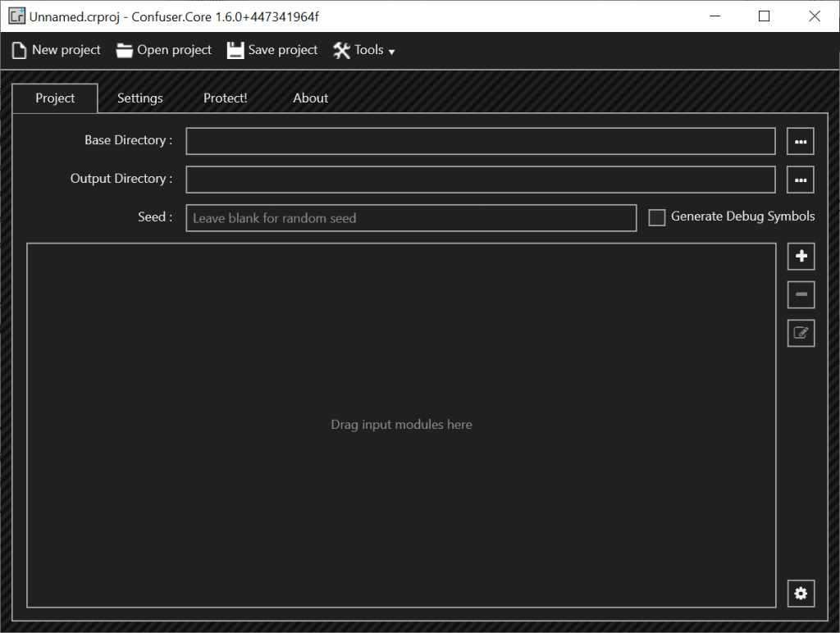840x633 pixels.
Task: Enable Generate Debug Symbols checkbox
Action: [x=657, y=217]
